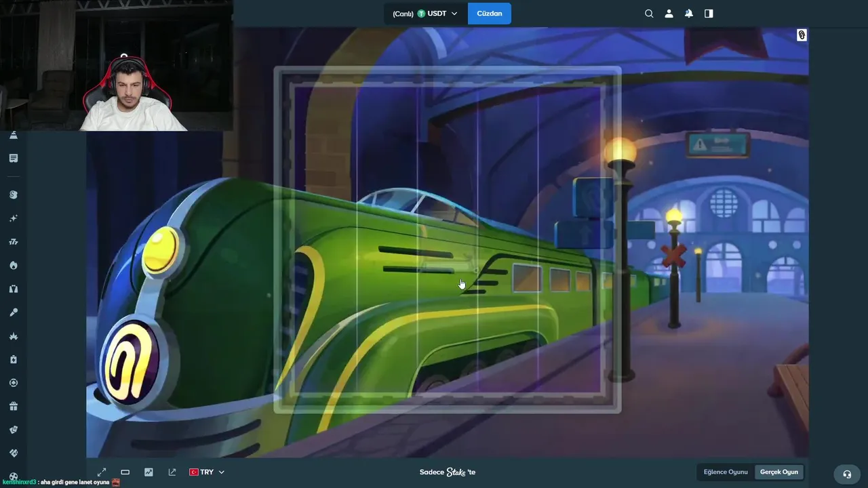Toggle the right side panel icon
The width and height of the screenshot is (868, 488).
click(709, 14)
